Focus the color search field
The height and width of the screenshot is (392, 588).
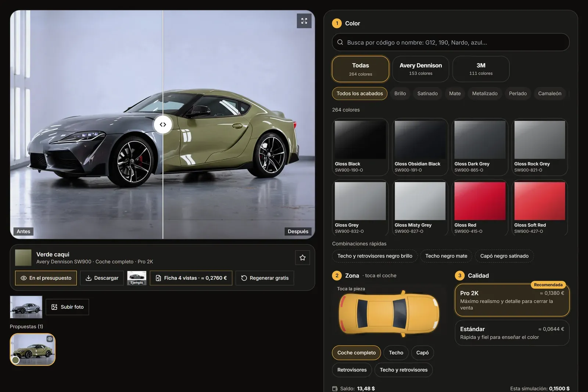coord(451,42)
